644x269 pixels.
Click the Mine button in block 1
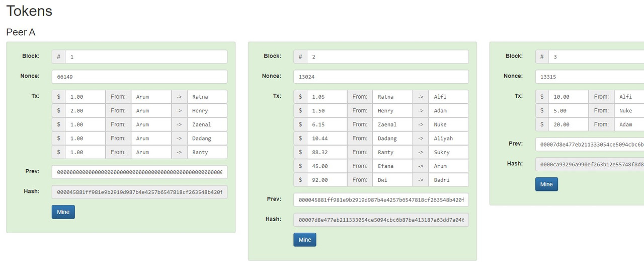(63, 212)
